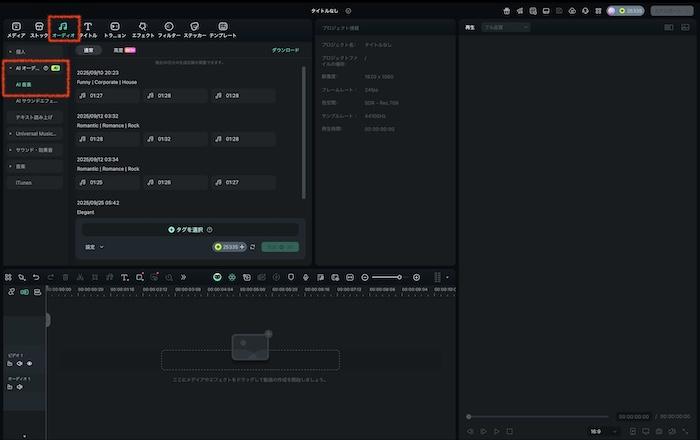
Task: Select the text tool in timeline toolbar
Action: 124,276
